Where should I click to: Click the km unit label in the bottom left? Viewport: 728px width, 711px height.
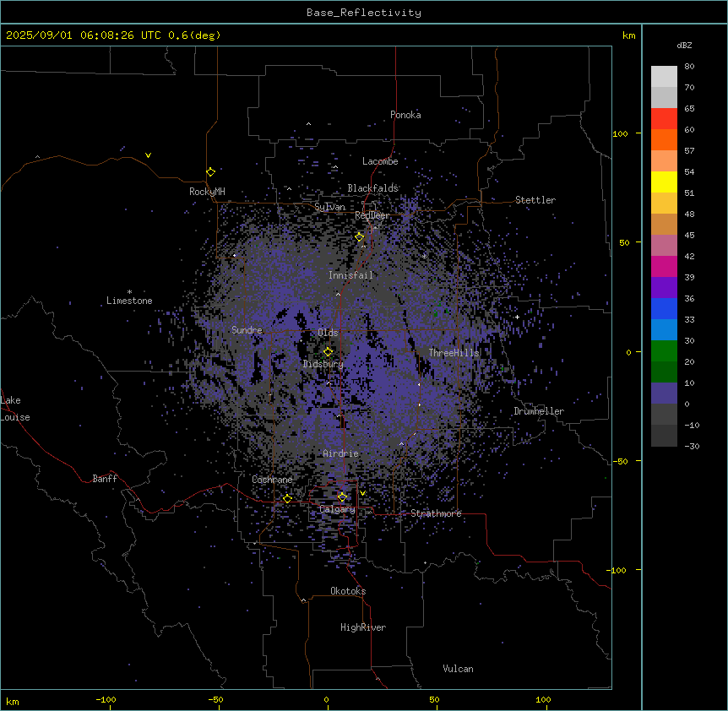point(13,701)
